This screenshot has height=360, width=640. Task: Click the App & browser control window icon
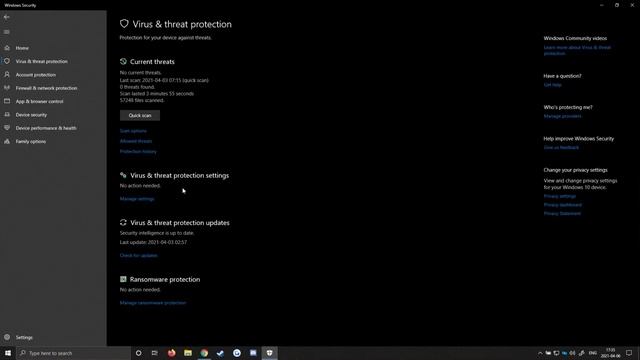point(7,101)
